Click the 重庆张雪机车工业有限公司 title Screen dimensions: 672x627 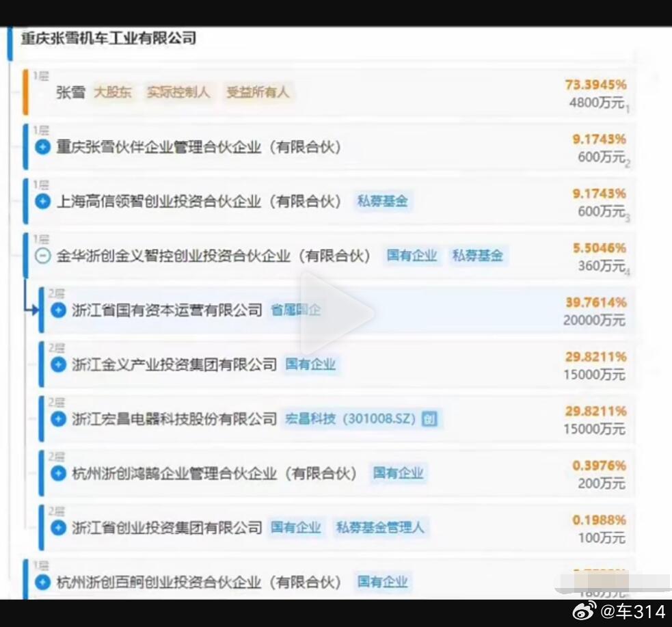pyautogui.click(x=109, y=38)
